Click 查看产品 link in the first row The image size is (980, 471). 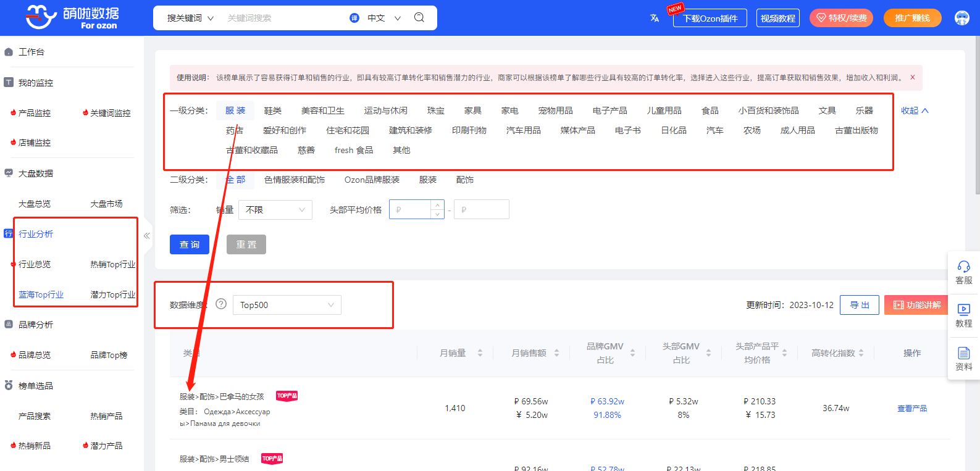[x=911, y=408]
